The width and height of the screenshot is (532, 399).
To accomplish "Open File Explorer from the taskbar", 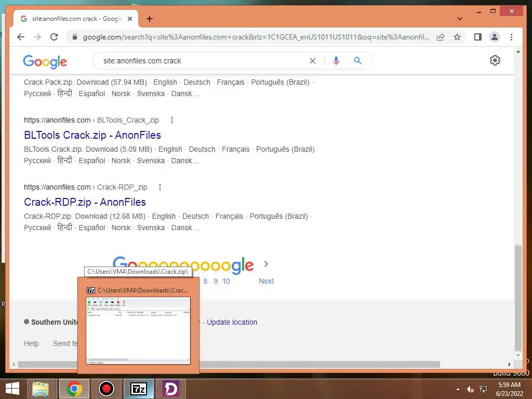I will 41,389.
